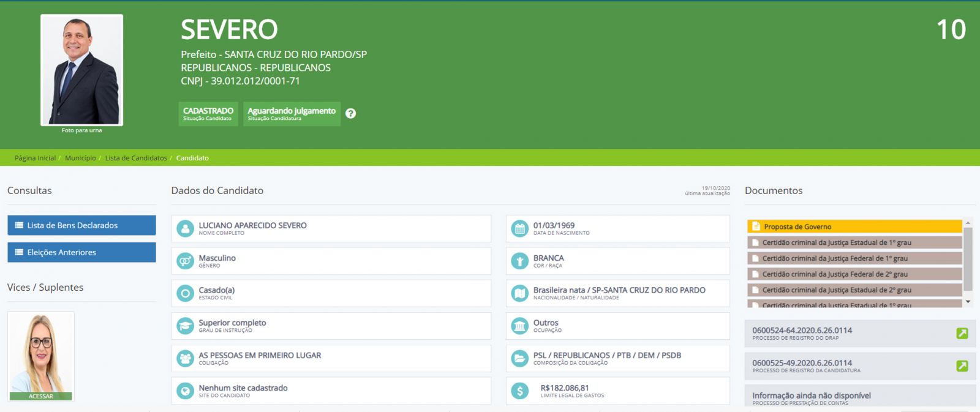
Task: Click ACESSAR on vice candidate photo
Action: pos(41,396)
